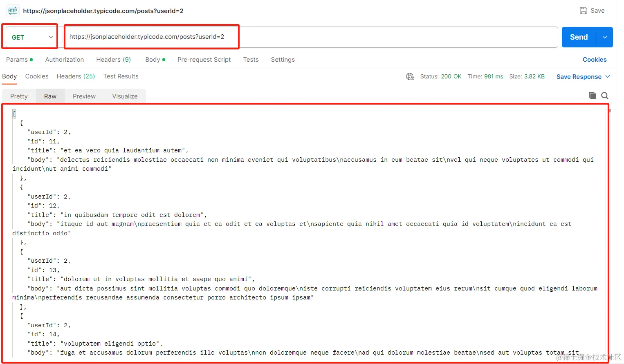Image resolution: width=624 pixels, height=364 pixels.
Task: Open the Test Results tab
Action: (x=121, y=76)
